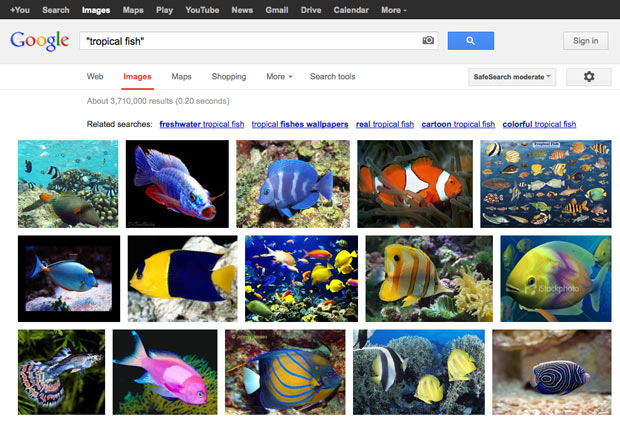Open Gmail from the top bar

pos(276,10)
